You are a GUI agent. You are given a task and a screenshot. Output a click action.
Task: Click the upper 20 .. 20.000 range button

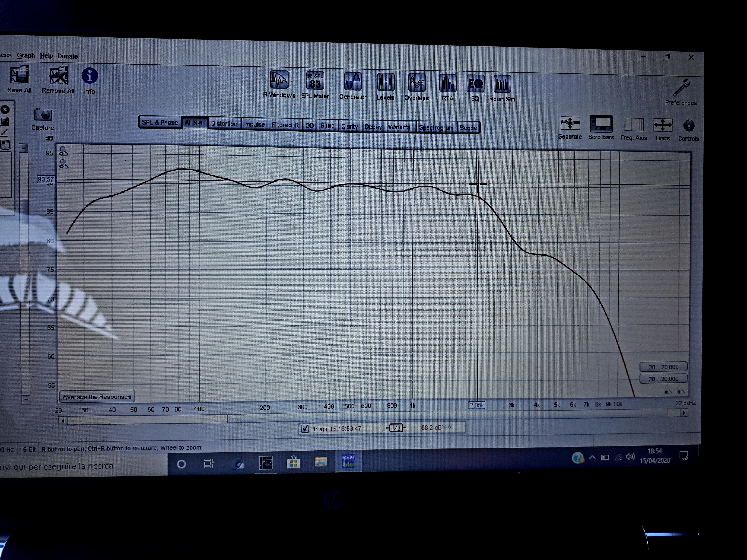664,367
